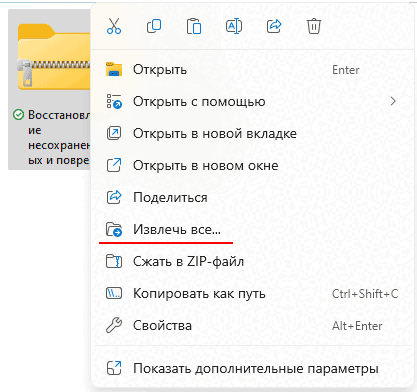Choose Копировать как путь
Screen dimensions: 417x392
(x=252, y=293)
